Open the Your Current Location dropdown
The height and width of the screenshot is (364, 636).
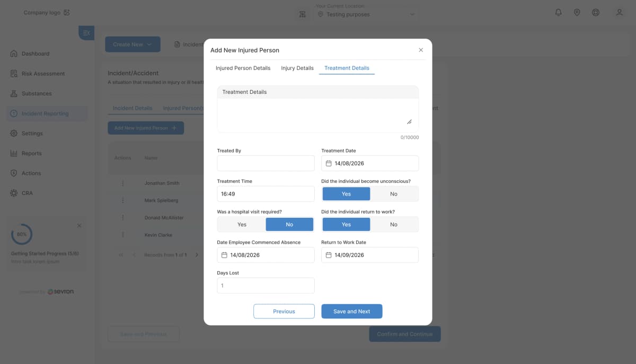tap(366, 14)
